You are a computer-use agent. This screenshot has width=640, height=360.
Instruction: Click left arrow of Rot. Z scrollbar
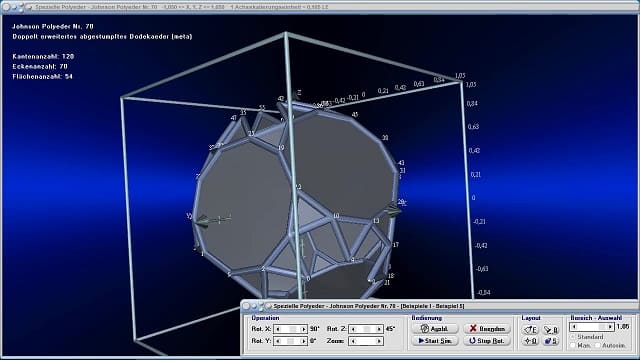point(353,329)
